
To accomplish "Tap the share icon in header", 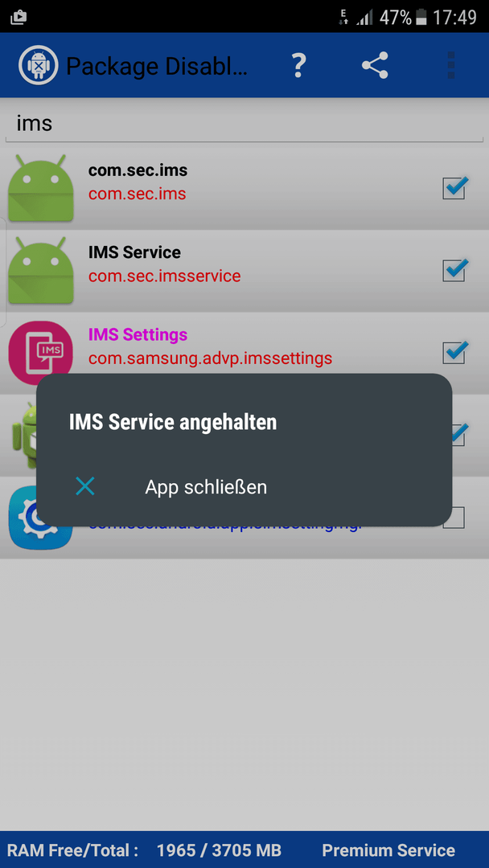I will pyautogui.click(x=375, y=65).
